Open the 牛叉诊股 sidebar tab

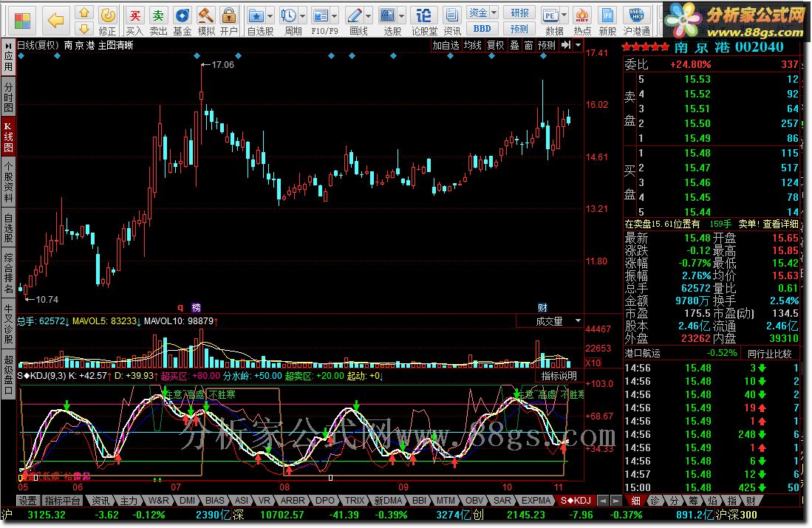pos(8,325)
